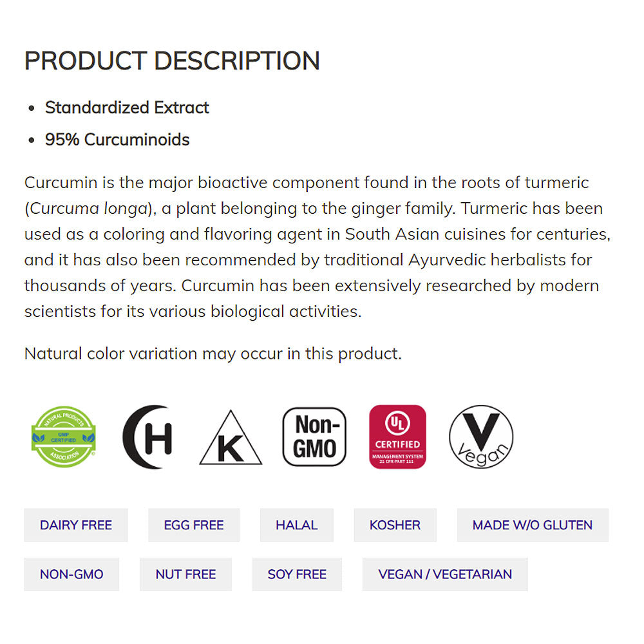Choose the NON-GMO tag
The height and width of the screenshot is (644, 644).
71,574
